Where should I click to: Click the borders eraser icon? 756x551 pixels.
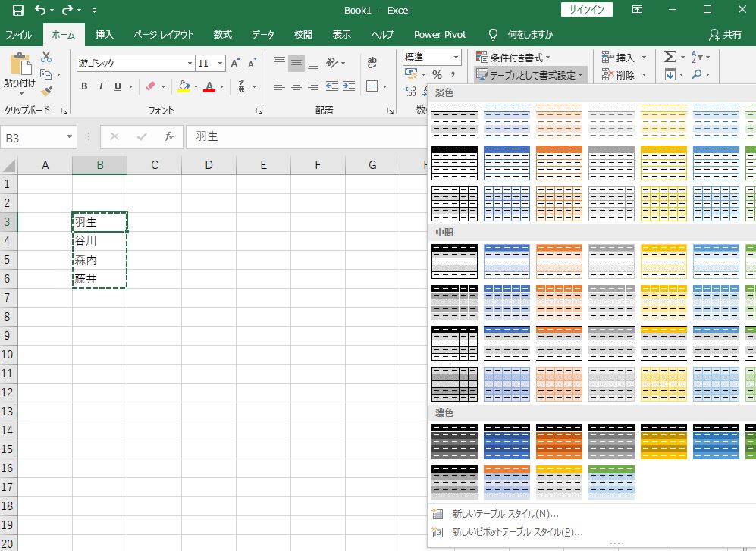(x=150, y=86)
